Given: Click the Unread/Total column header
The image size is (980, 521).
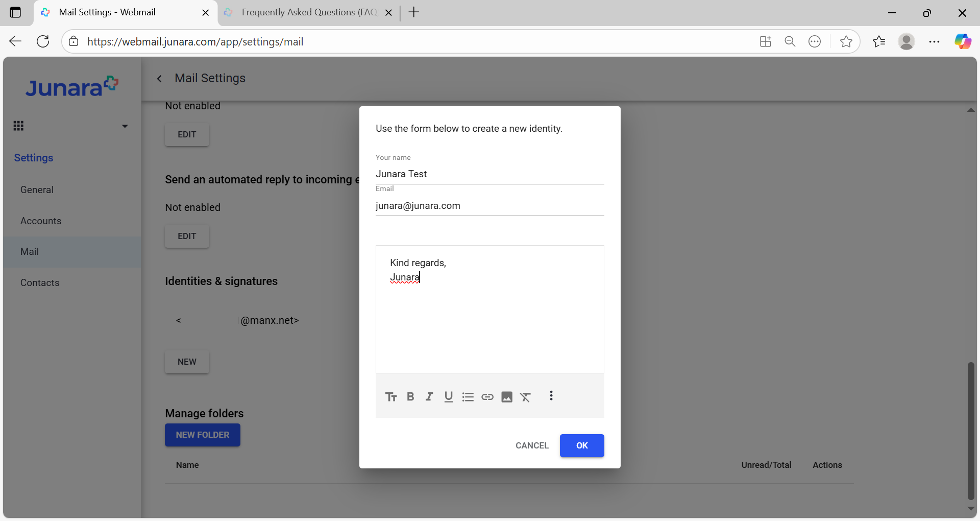Looking at the screenshot, I should pyautogui.click(x=766, y=465).
